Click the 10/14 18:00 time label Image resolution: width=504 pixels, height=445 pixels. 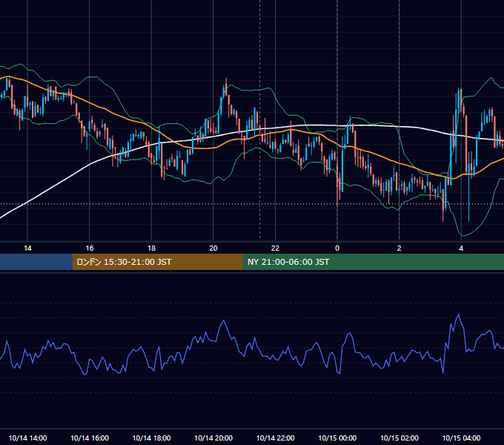[x=151, y=438]
